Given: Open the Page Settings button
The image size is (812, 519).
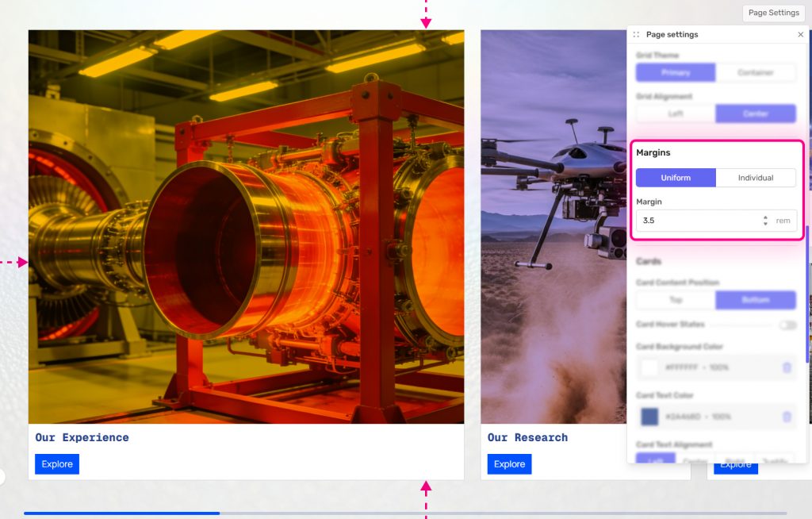Looking at the screenshot, I should 773,13.
